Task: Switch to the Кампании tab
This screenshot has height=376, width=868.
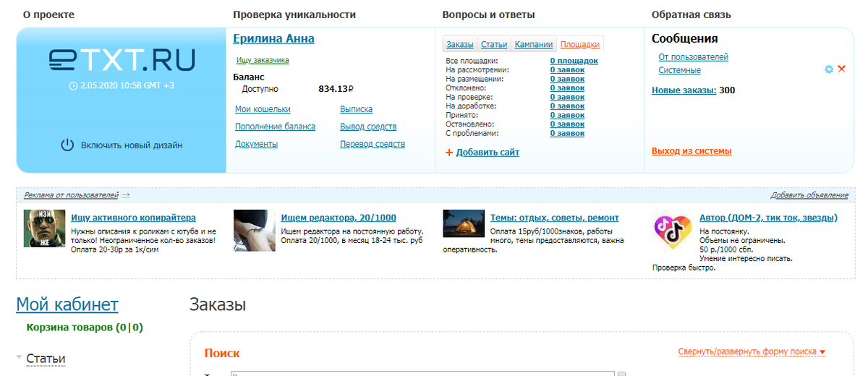Action: (534, 44)
